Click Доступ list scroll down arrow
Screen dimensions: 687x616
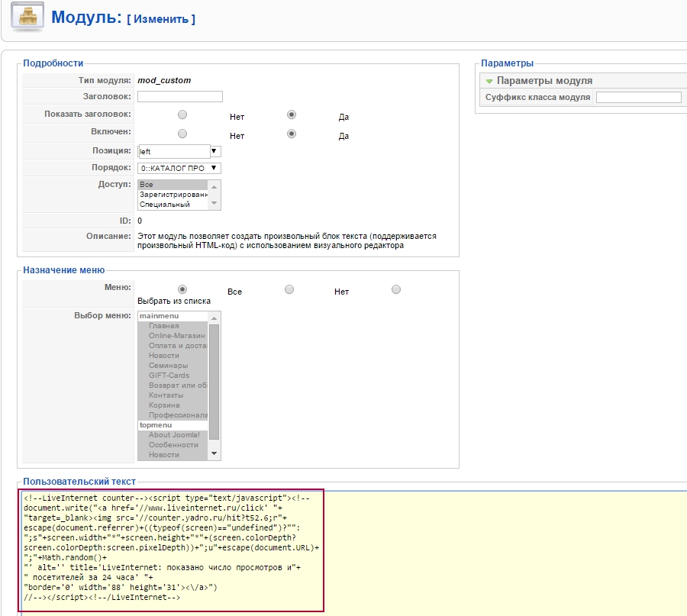[x=214, y=203]
